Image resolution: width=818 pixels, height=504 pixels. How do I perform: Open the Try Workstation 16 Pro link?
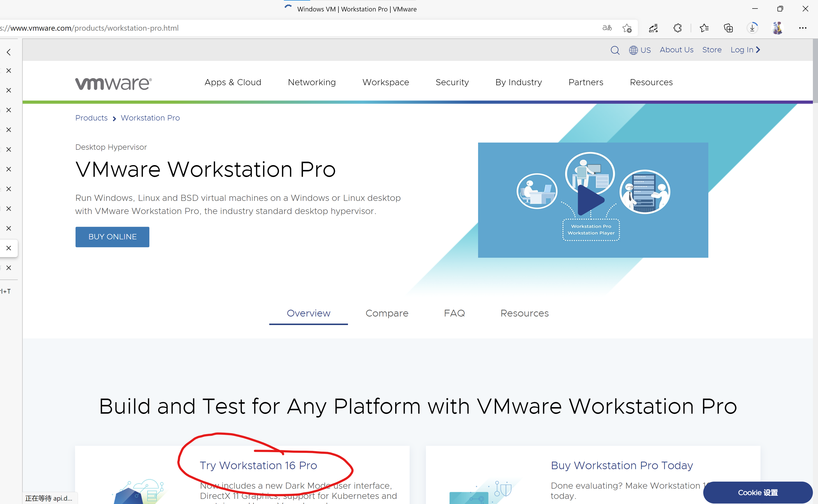(x=258, y=465)
